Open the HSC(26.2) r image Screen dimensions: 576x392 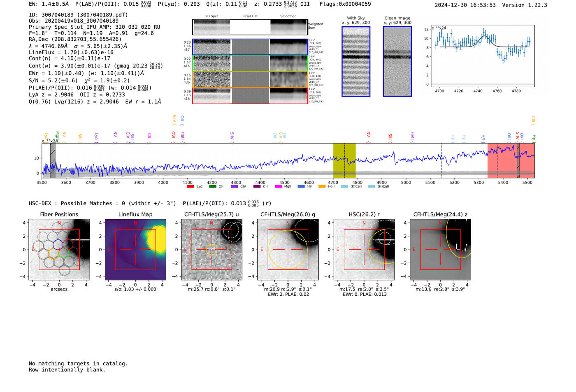coord(364,250)
